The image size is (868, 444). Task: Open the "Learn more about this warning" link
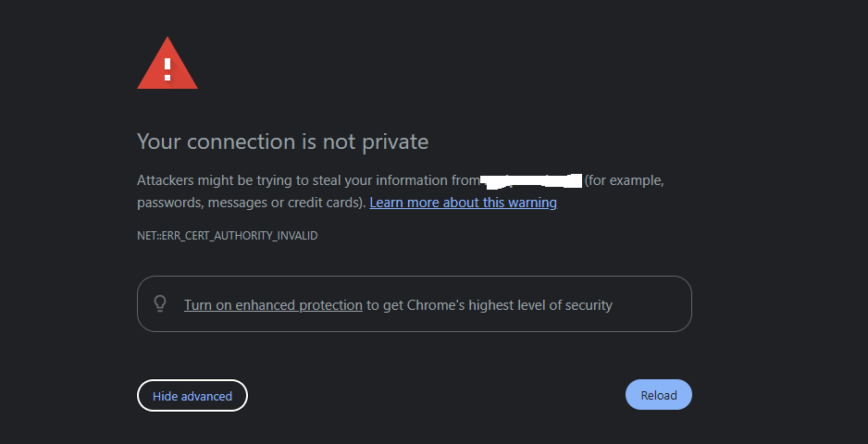pos(463,203)
